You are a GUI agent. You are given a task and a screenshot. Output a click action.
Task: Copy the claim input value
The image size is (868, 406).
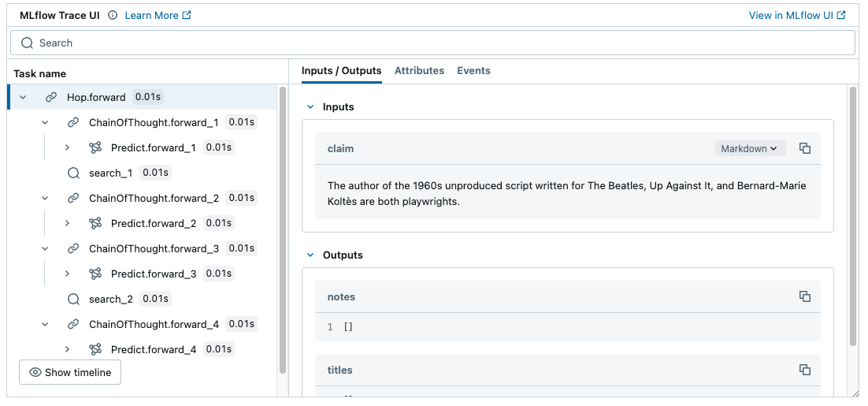pyautogui.click(x=805, y=148)
